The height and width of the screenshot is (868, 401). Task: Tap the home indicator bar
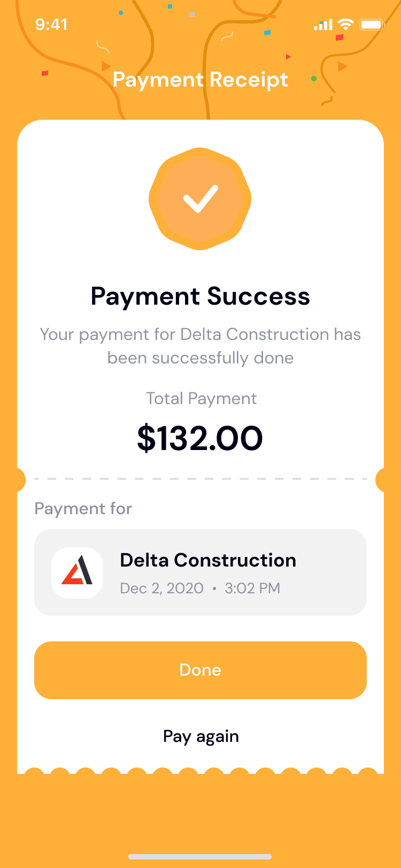[200, 857]
